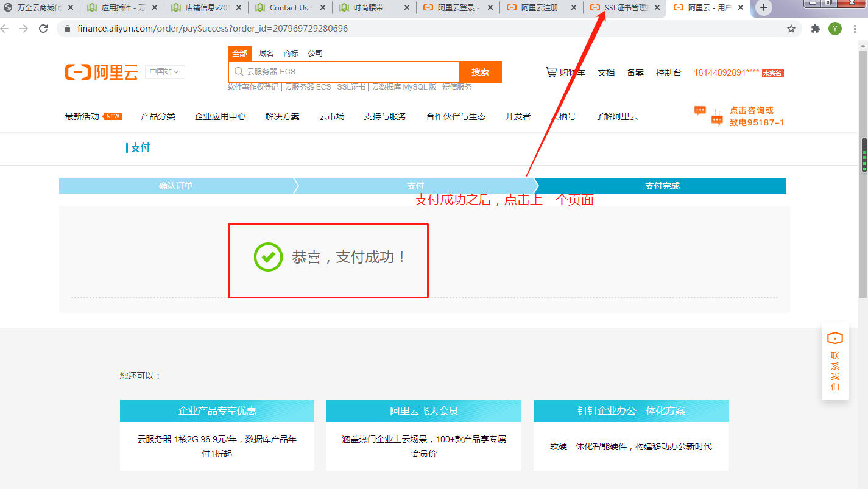Open the 企业产品专享优惠 promo card
This screenshot has height=489, width=868.
[217, 435]
